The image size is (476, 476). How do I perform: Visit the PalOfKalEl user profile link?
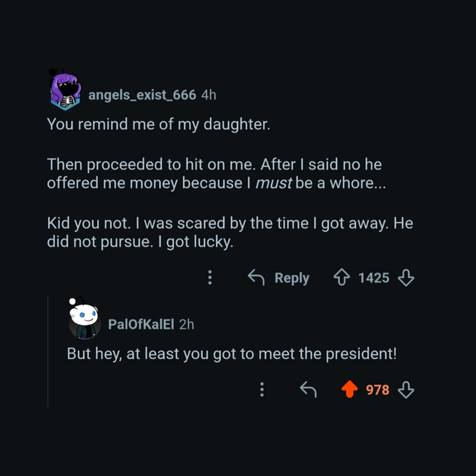click(x=141, y=324)
